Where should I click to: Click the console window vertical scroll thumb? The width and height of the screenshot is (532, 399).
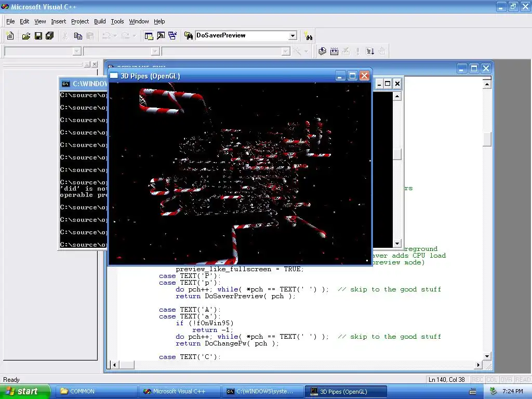[x=397, y=154]
